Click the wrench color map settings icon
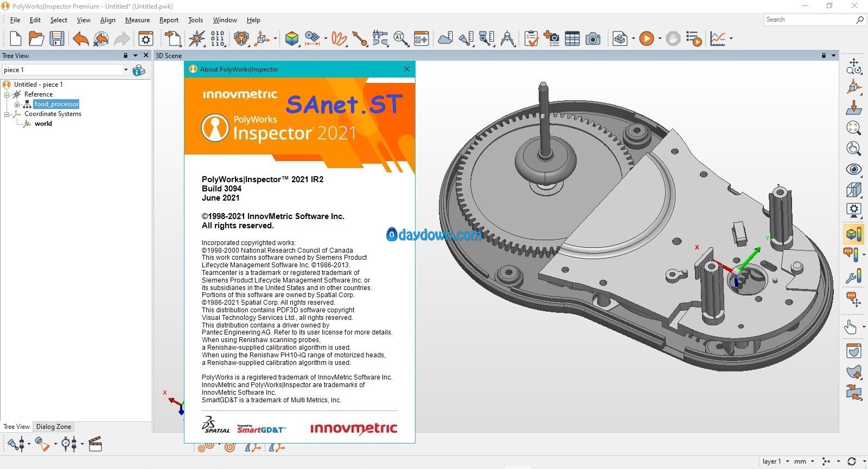 click(853, 277)
